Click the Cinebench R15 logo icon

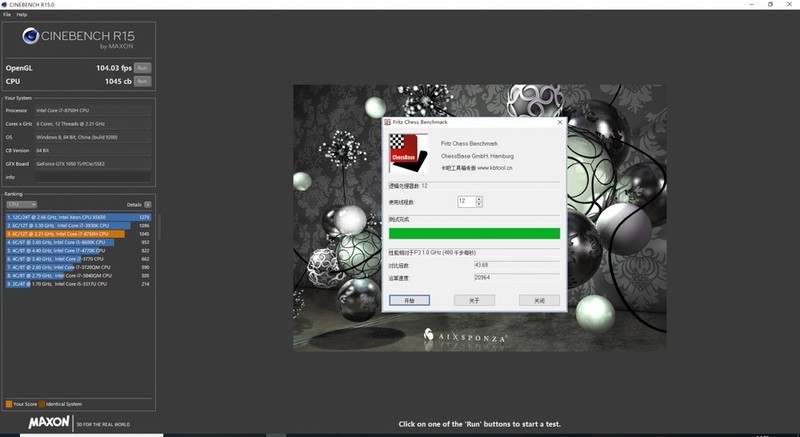(31, 36)
